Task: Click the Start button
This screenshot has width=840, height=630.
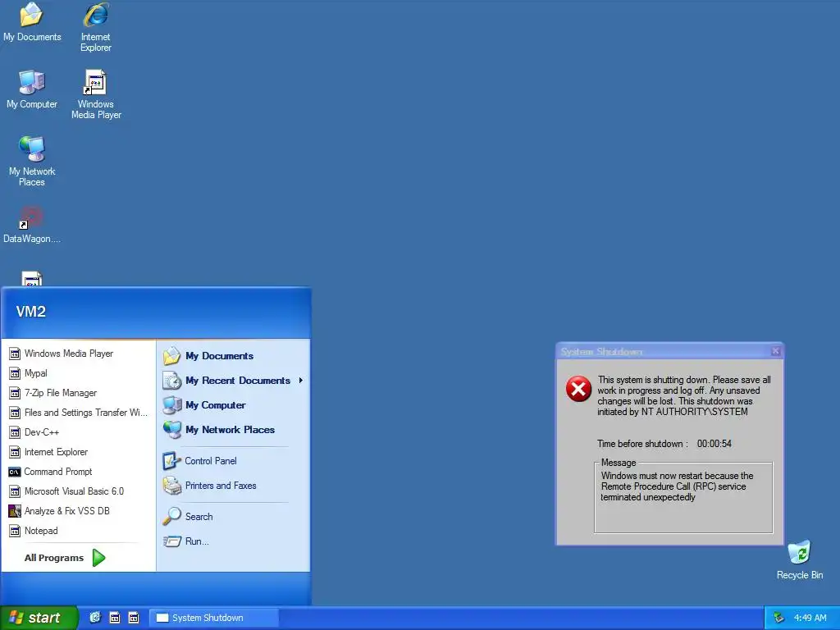Action: click(39, 618)
